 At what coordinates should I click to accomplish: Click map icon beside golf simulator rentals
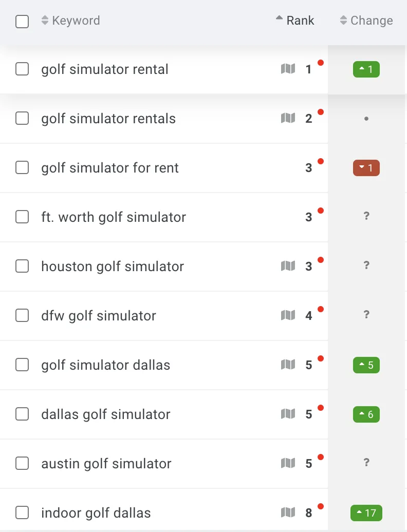[x=288, y=118]
